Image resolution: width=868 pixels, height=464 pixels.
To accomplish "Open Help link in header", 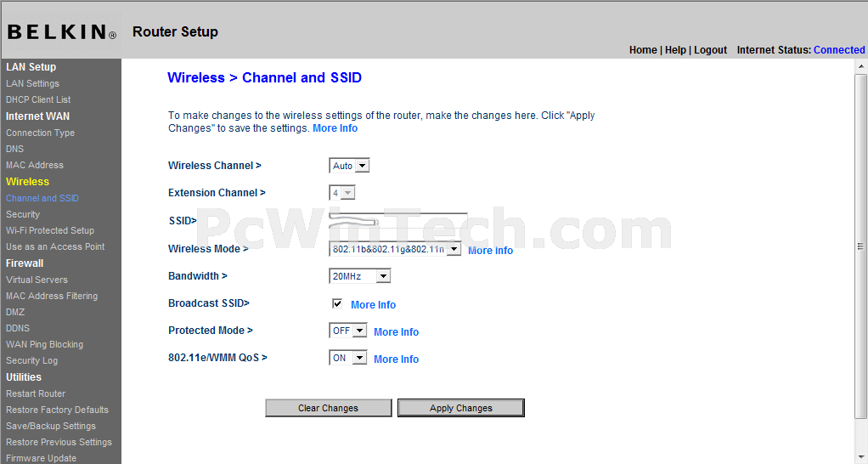I will pos(675,50).
